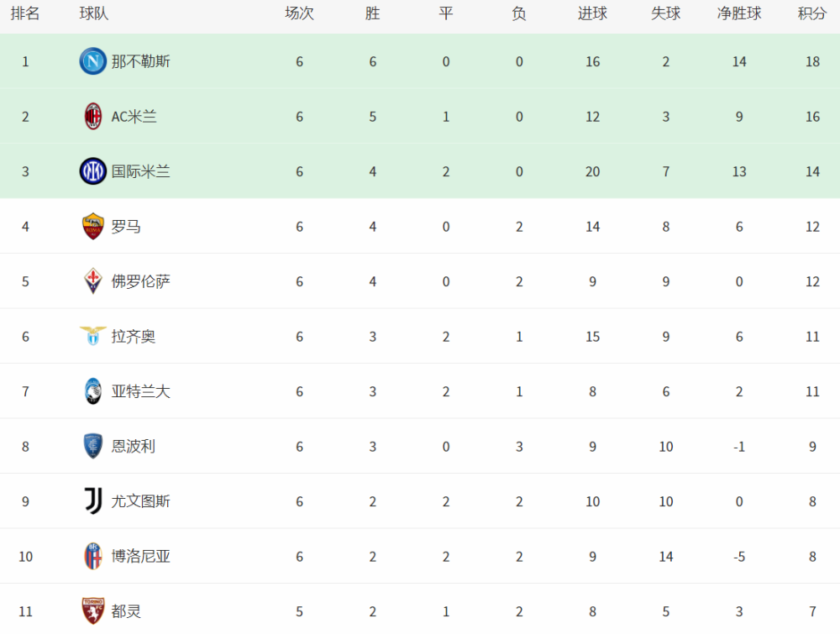Select the Inter Milan badge
The width and height of the screenshot is (840, 634).
coord(92,171)
